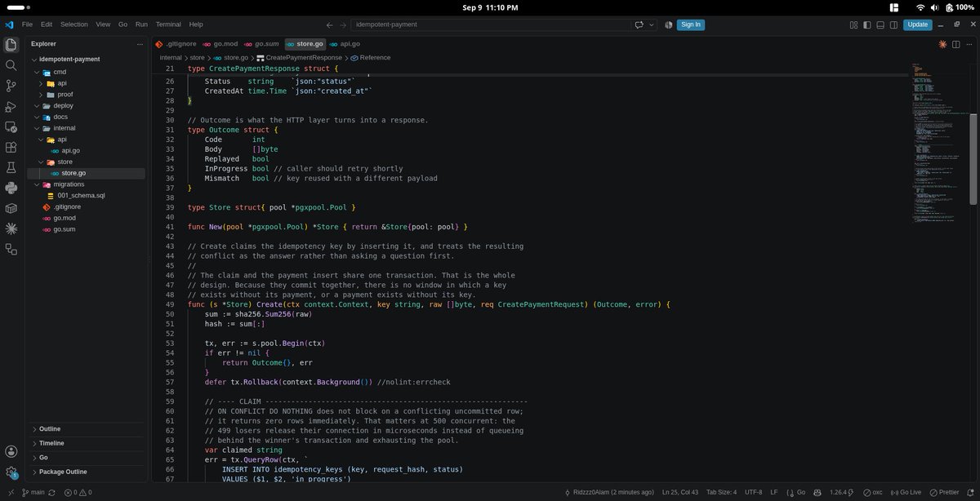Open the File menu

[27, 24]
